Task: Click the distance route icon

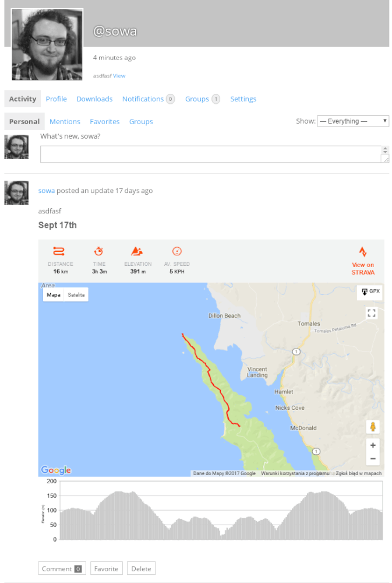Action: click(59, 251)
